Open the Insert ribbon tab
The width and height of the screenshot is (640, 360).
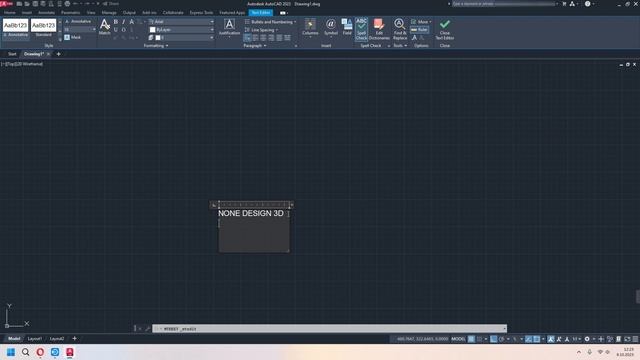pyautogui.click(x=27, y=13)
